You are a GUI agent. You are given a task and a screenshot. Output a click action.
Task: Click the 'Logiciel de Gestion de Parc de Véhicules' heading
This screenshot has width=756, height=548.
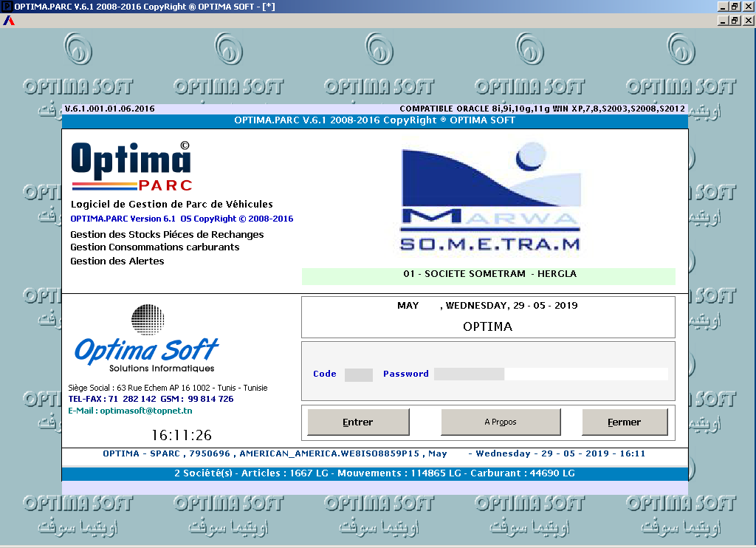(171, 205)
